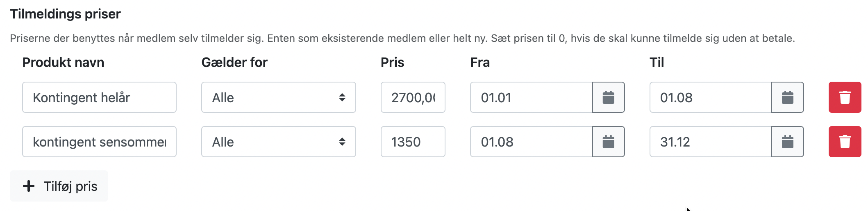Focus the kontingent sensommer product name field
868x211 pixels.
tap(99, 142)
